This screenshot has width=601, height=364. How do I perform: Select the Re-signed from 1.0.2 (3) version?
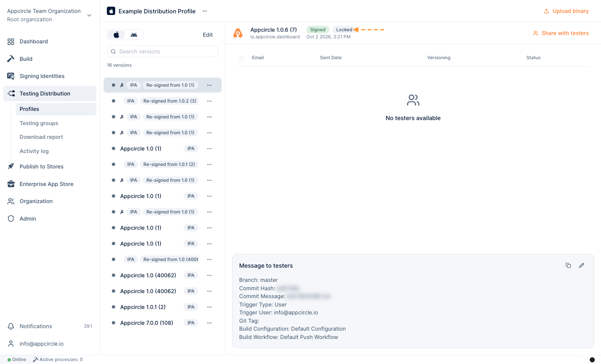tap(162, 101)
